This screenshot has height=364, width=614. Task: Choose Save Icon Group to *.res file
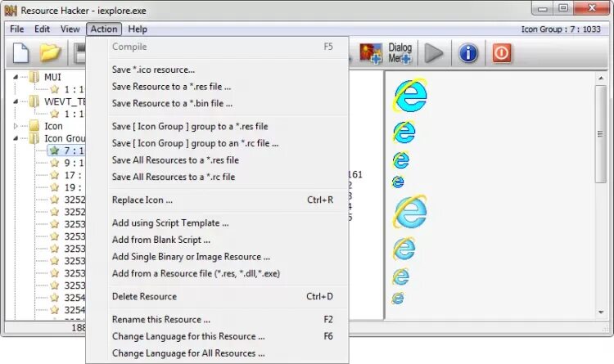(217, 127)
